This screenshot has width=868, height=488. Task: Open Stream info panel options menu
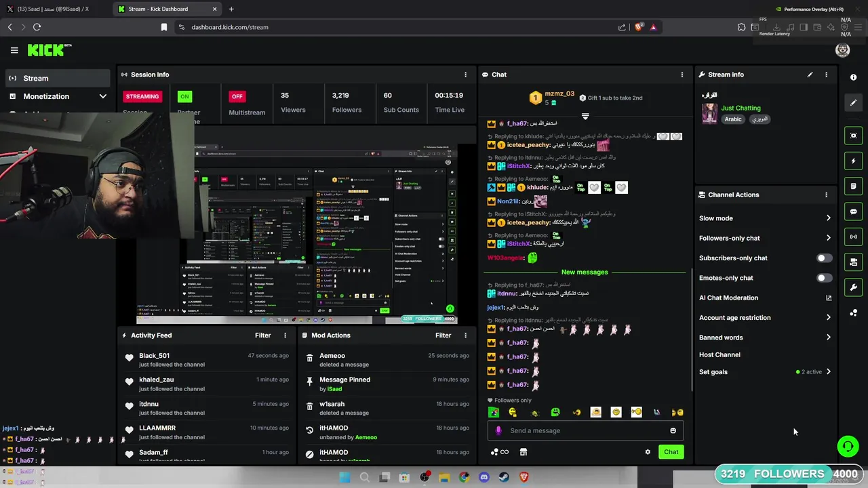pos(826,75)
